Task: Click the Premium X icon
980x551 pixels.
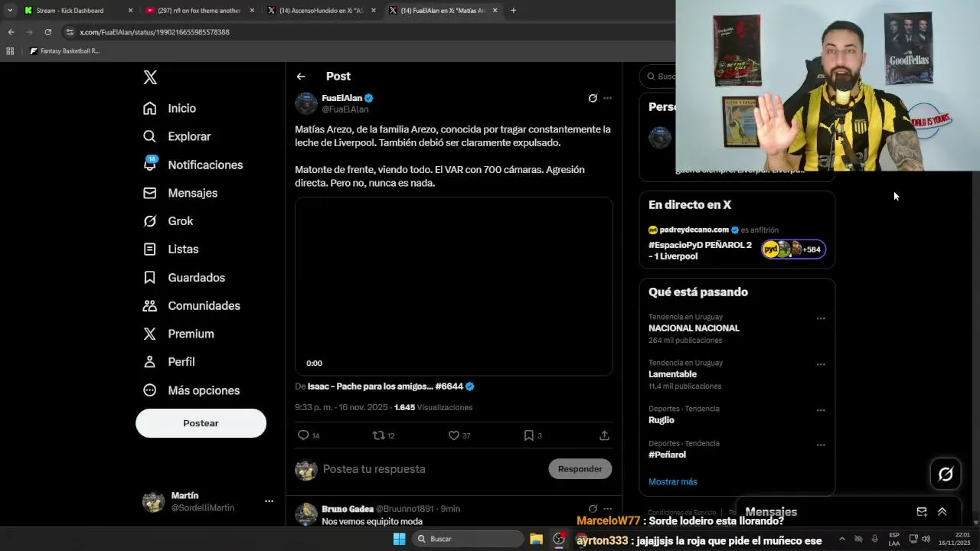Action: coord(150,334)
